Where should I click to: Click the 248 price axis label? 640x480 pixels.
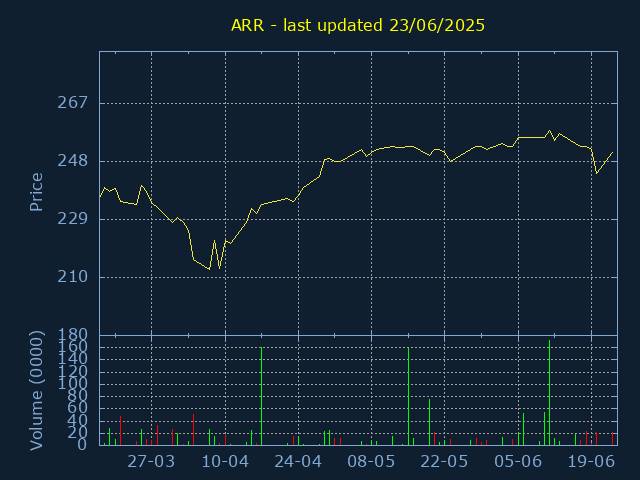73,161
